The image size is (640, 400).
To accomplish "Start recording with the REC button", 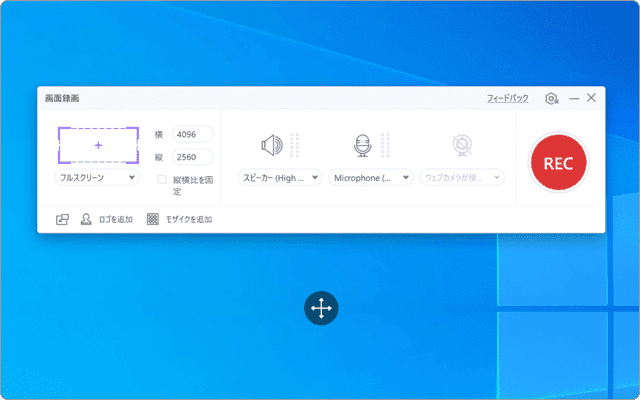I will [x=558, y=162].
